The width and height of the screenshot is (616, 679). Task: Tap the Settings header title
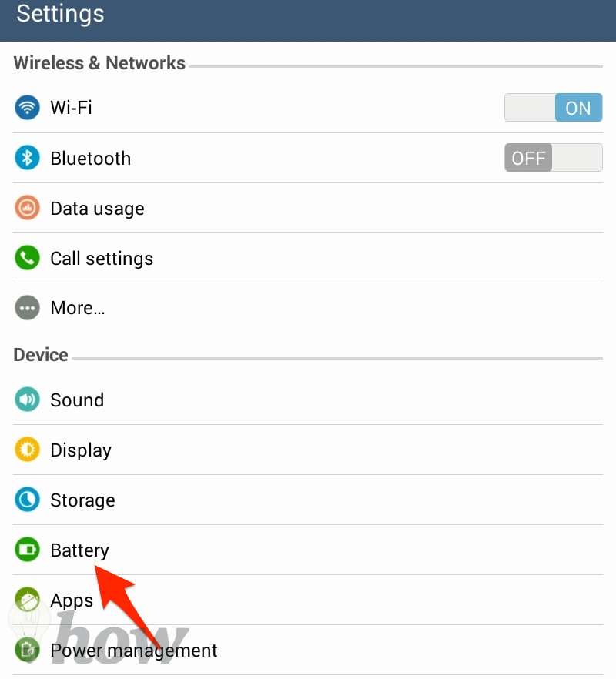tap(60, 14)
